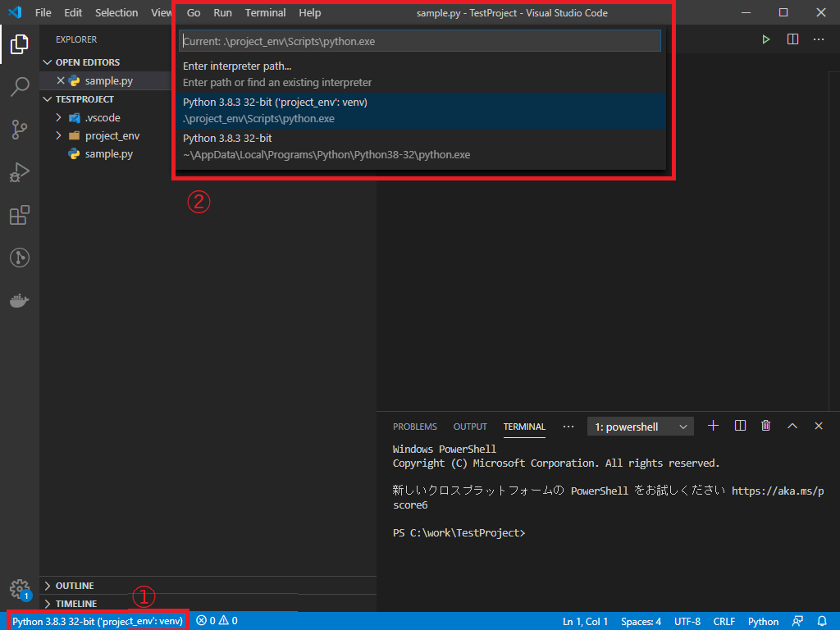Image resolution: width=840 pixels, height=630 pixels.
Task: Open the Search view
Action: pos(20,87)
